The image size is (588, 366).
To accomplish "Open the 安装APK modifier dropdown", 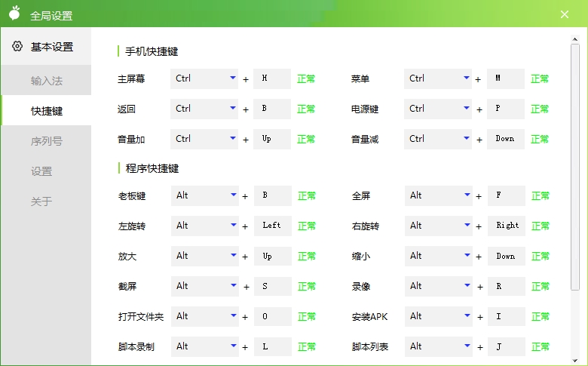I will pyautogui.click(x=439, y=316).
